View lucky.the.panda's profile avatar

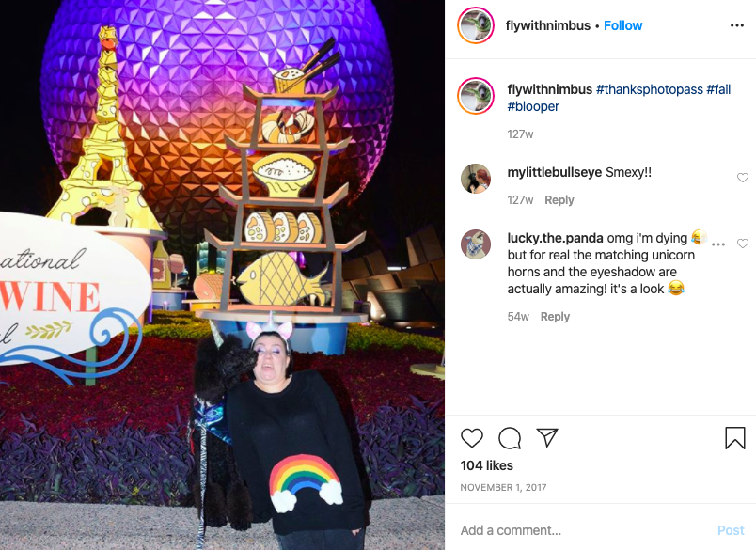[x=476, y=244]
